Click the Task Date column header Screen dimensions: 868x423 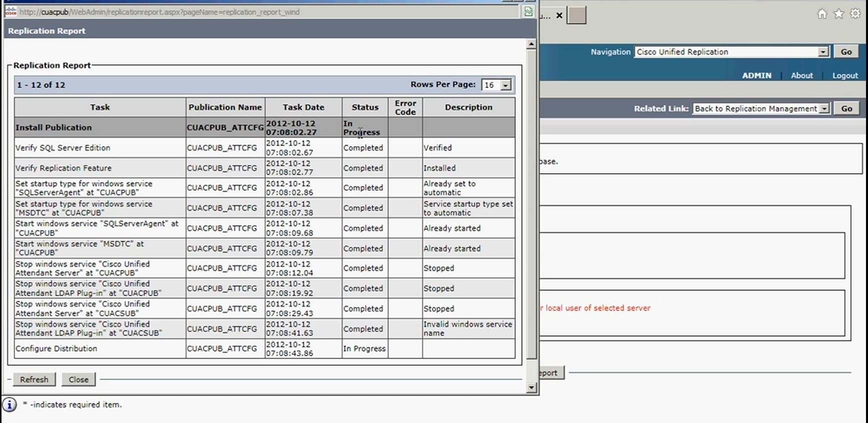click(303, 107)
